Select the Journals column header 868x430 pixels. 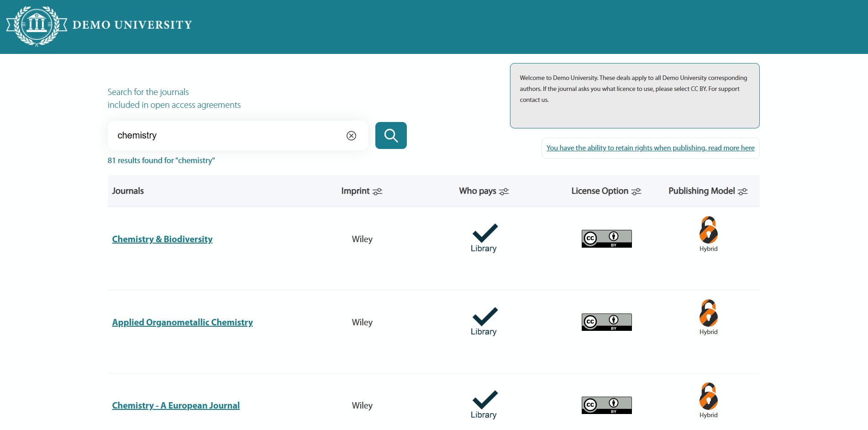(x=128, y=191)
